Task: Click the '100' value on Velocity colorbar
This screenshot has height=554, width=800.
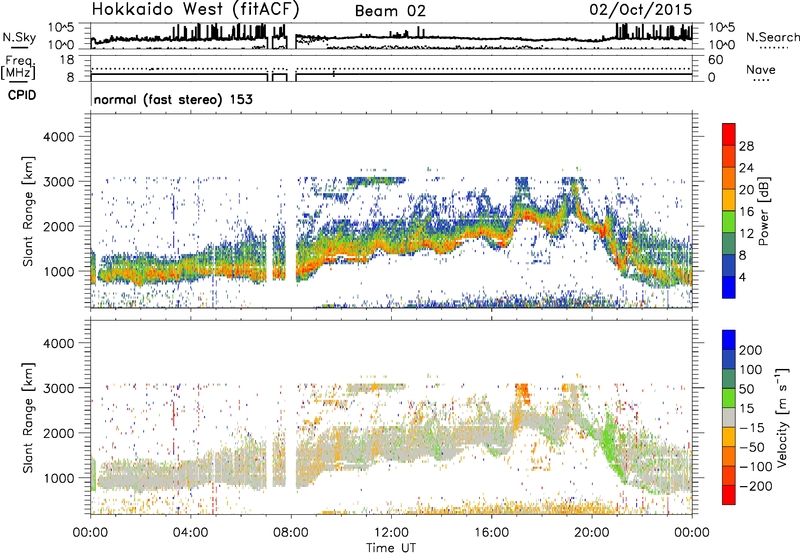Action: click(751, 370)
